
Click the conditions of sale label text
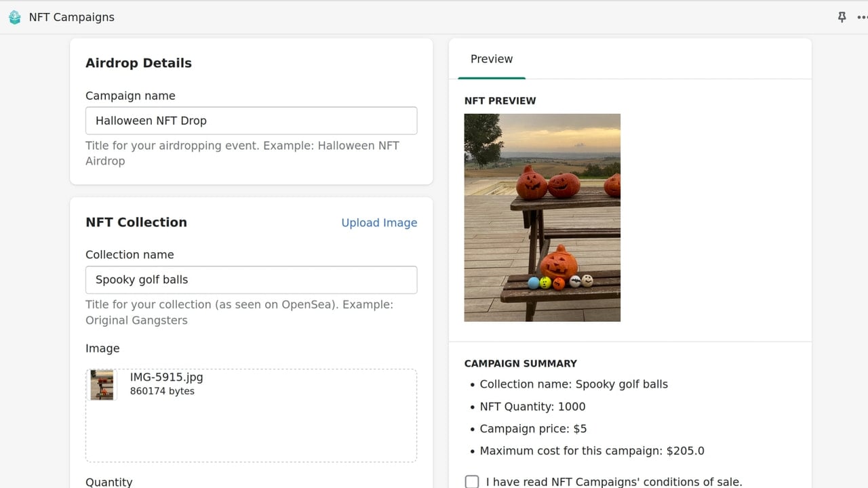pos(614,482)
